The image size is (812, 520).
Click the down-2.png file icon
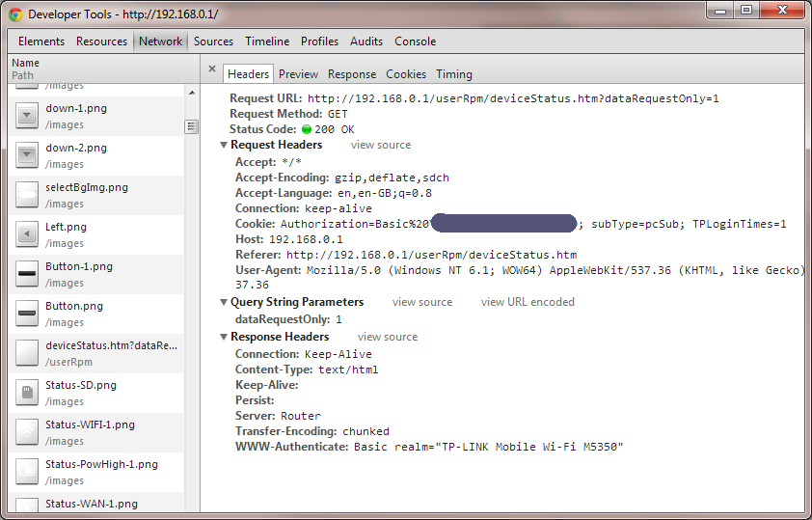click(x=27, y=155)
